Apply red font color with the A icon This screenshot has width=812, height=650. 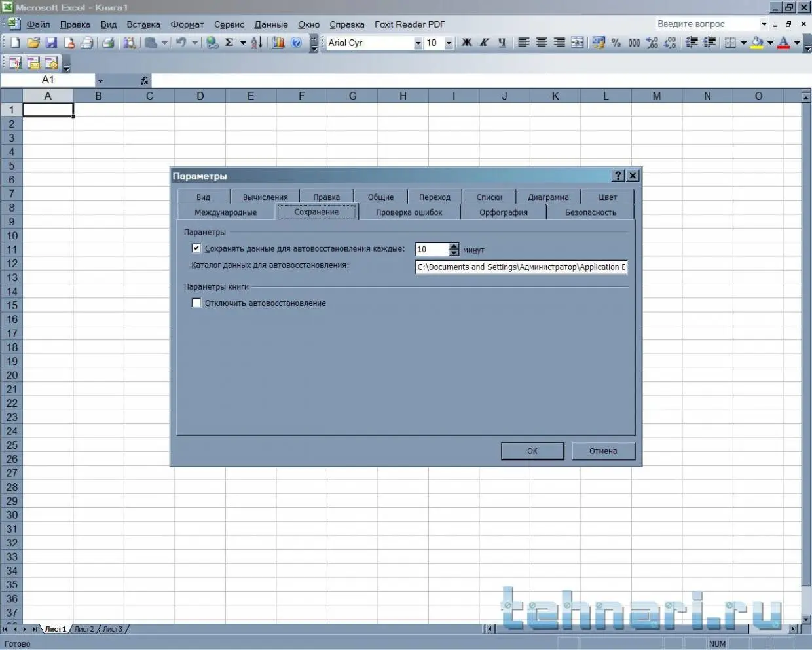click(784, 43)
